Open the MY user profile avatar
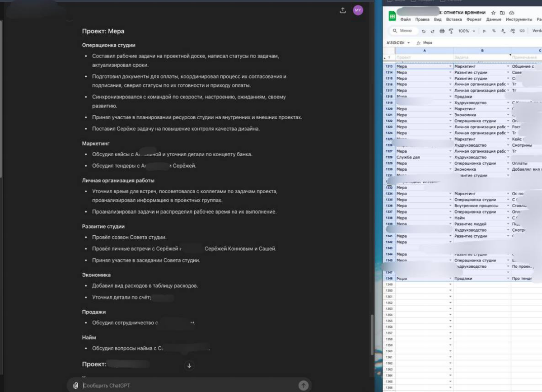The image size is (542, 392). [x=358, y=10]
